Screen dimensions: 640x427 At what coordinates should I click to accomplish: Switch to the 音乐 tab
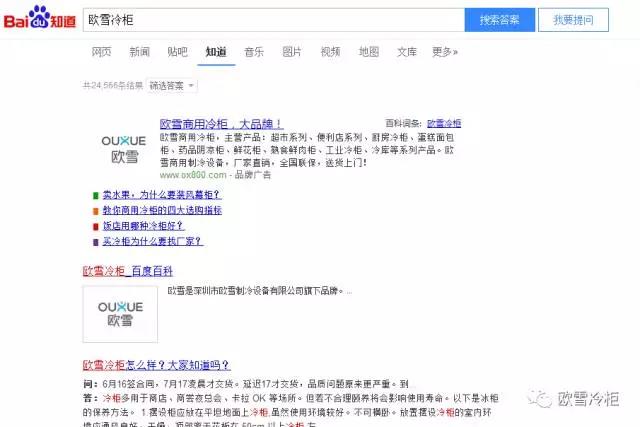tap(254, 52)
